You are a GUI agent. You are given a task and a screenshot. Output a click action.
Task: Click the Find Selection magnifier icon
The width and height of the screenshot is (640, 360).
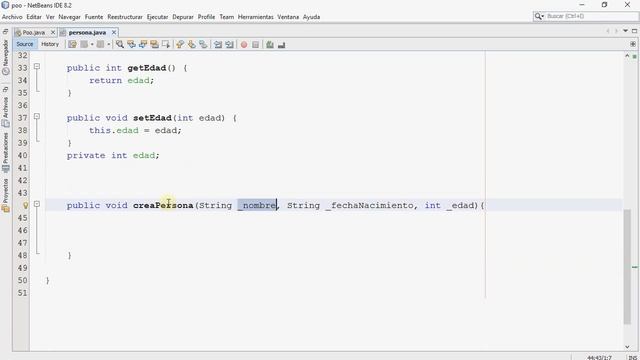click(120, 44)
